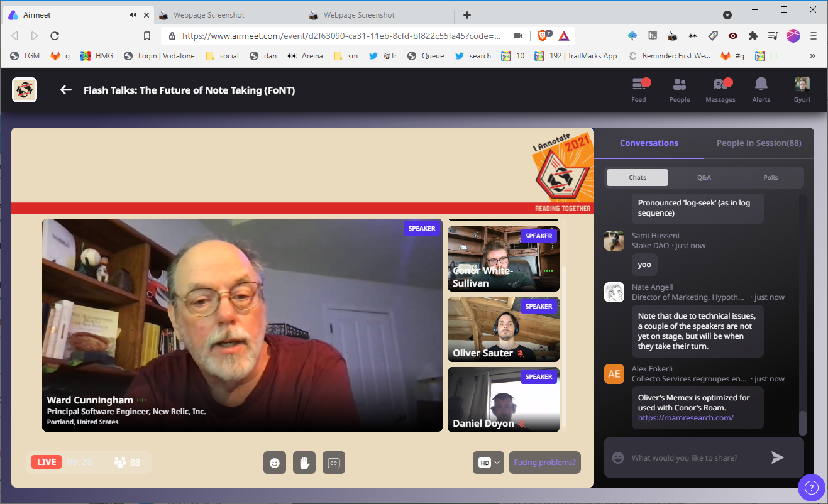Click the camera permission icon in the address bar

519,36
